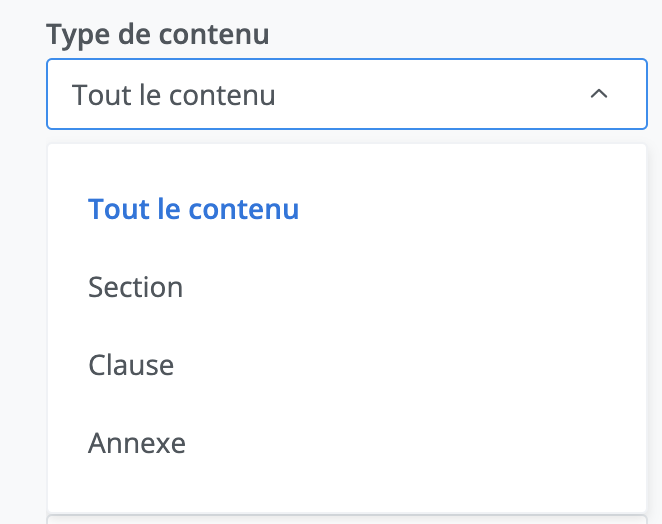Click the upward arrow in the select box

coord(599,94)
